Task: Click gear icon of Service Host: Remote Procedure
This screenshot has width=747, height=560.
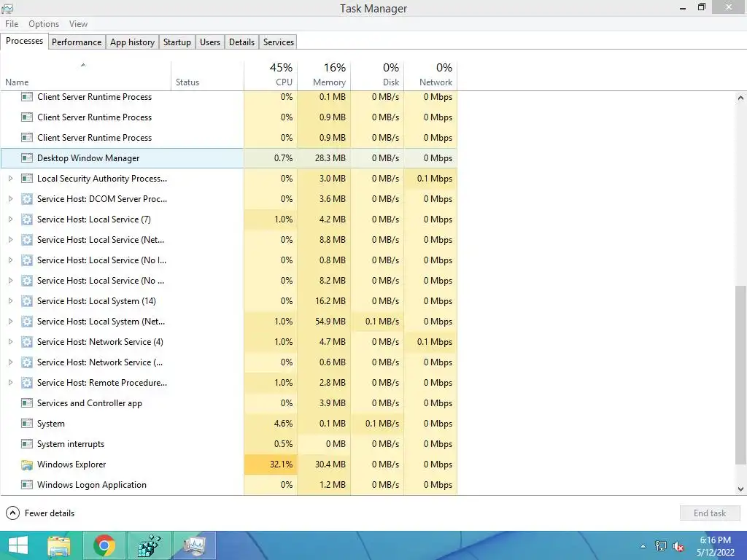Action: [x=27, y=382]
